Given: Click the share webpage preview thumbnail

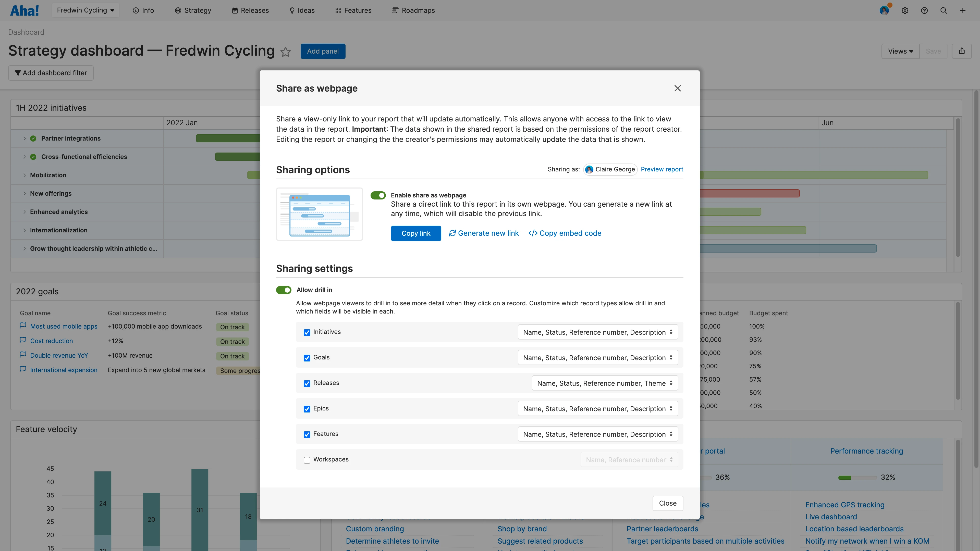Looking at the screenshot, I should [x=319, y=214].
